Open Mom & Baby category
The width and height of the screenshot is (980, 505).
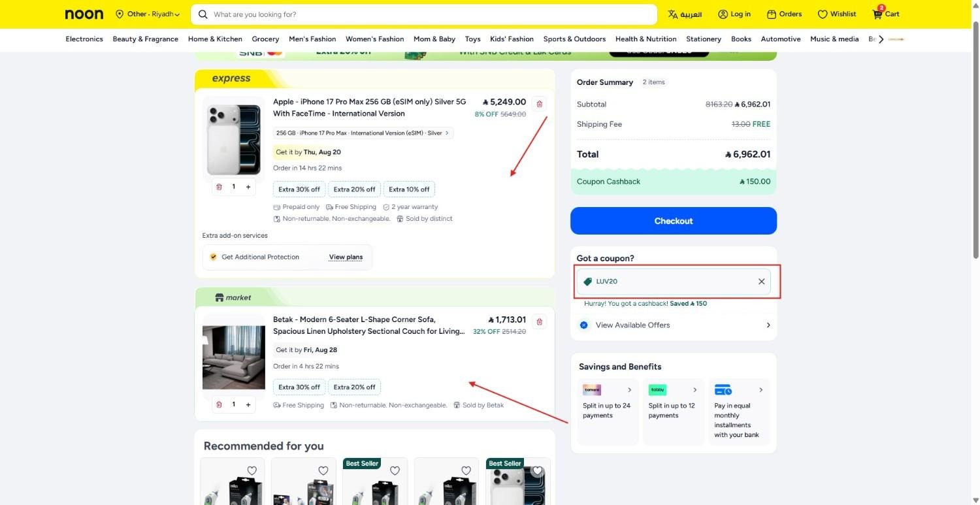(434, 39)
